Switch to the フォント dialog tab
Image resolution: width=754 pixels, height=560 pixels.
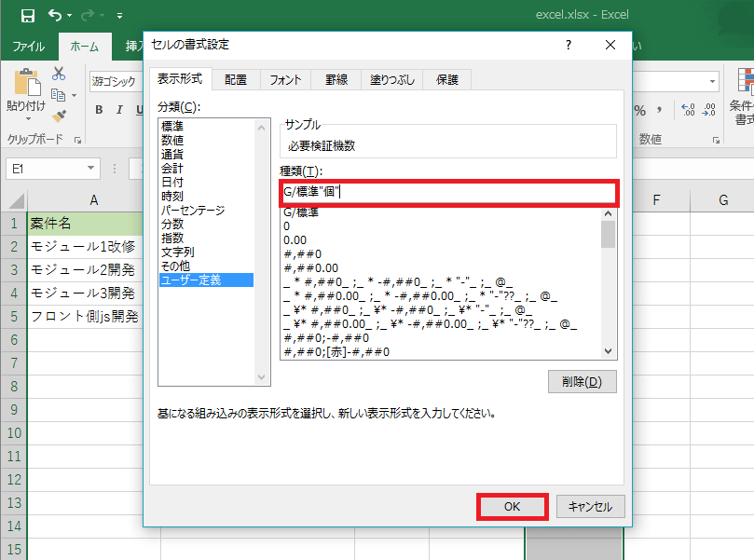(285, 80)
